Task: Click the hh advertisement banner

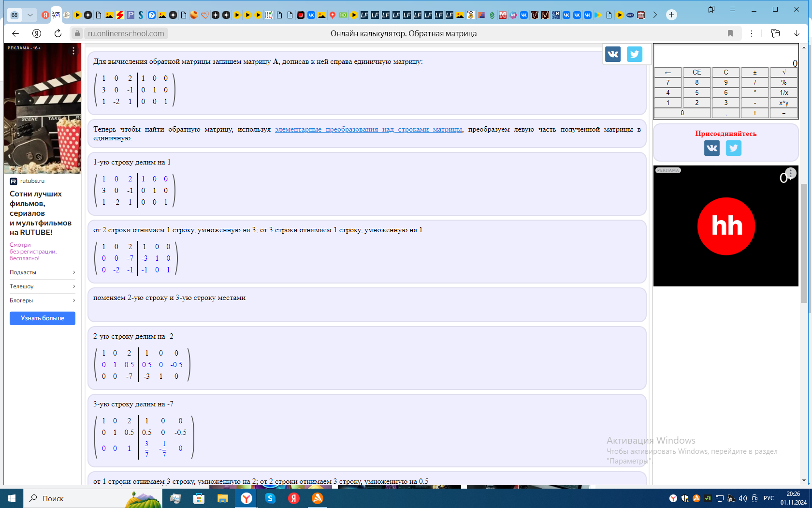Action: [x=726, y=226]
